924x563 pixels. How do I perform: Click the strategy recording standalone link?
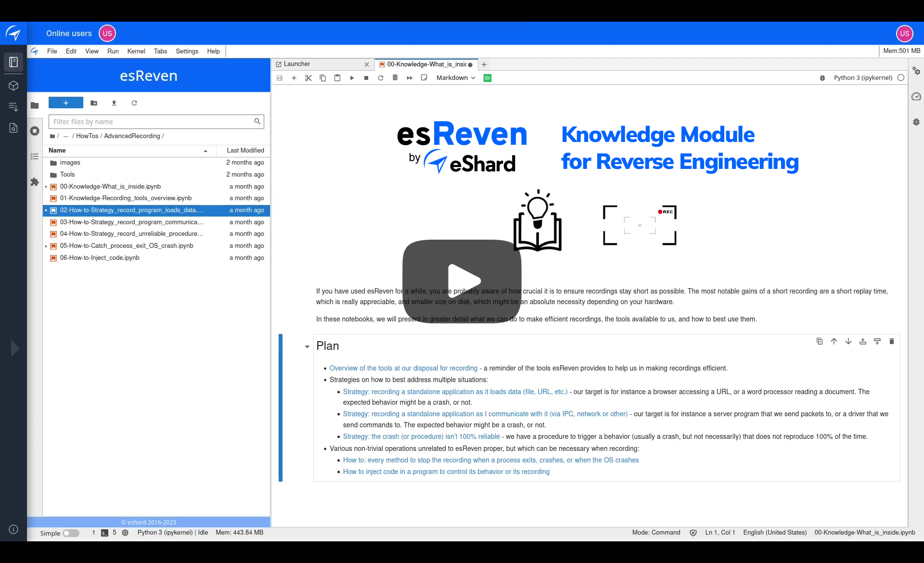[x=455, y=391]
